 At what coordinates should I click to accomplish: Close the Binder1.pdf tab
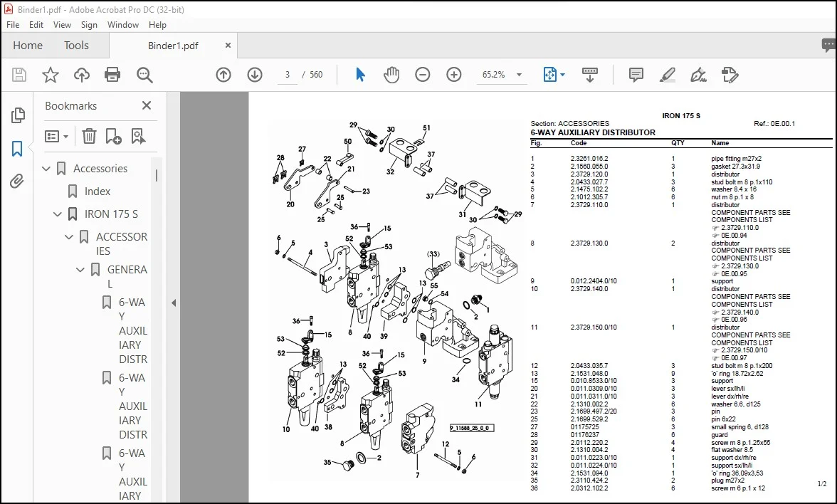(228, 46)
